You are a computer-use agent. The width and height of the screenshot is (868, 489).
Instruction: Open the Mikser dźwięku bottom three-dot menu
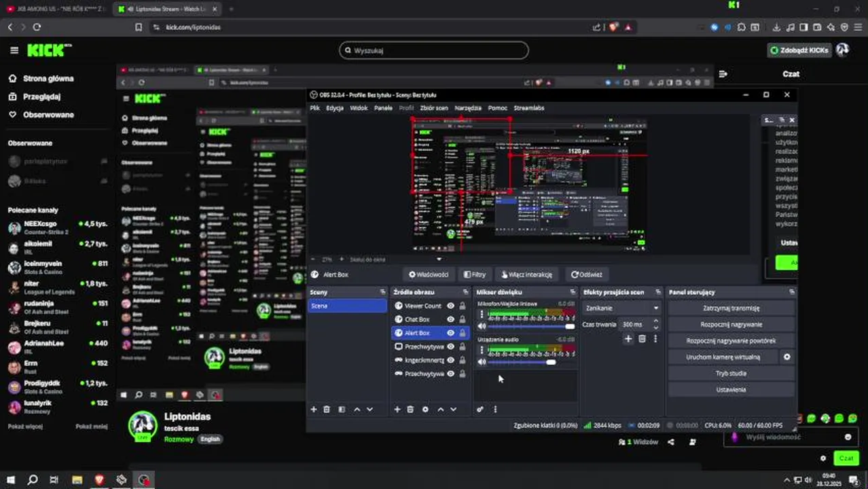(495, 410)
